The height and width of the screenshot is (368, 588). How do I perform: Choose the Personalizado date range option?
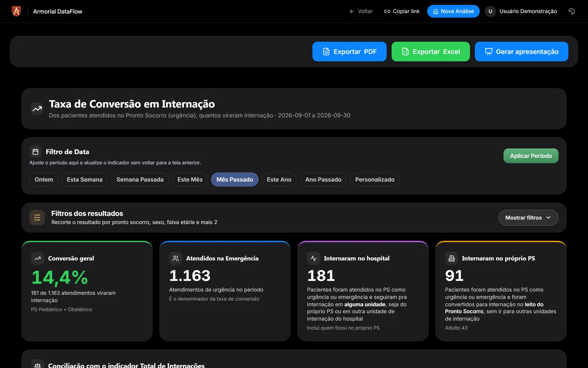tap(375, 180)
